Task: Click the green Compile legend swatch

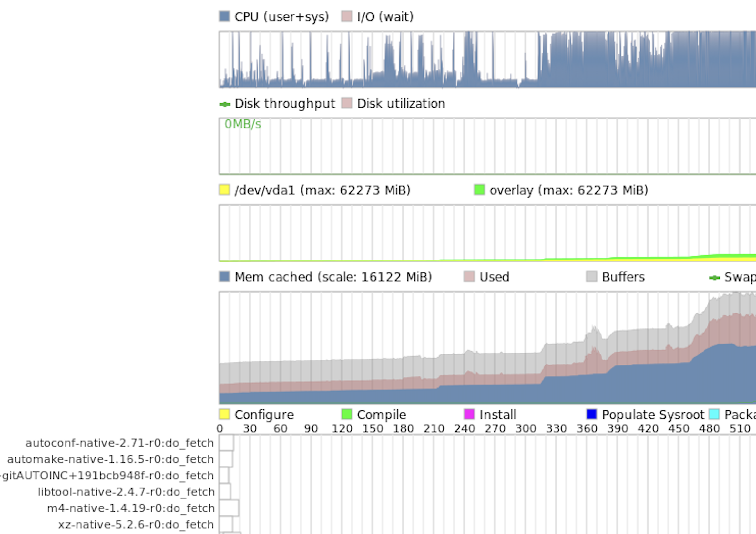Action: (347, 414)
